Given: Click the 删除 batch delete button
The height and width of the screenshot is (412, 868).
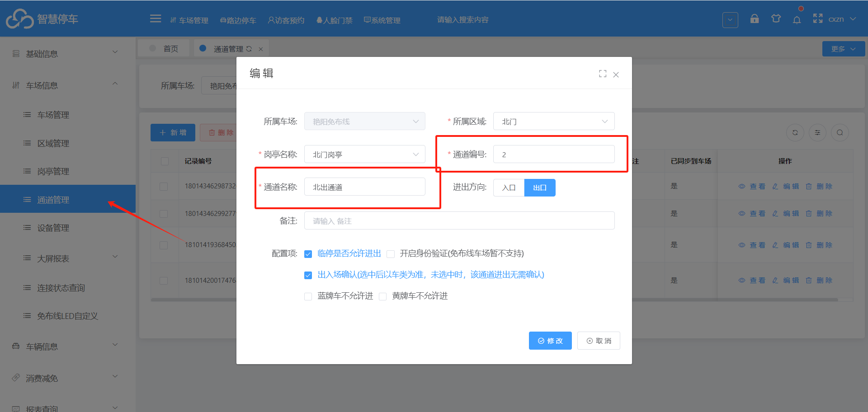Looking at the screenshot, I should point(219,132).
